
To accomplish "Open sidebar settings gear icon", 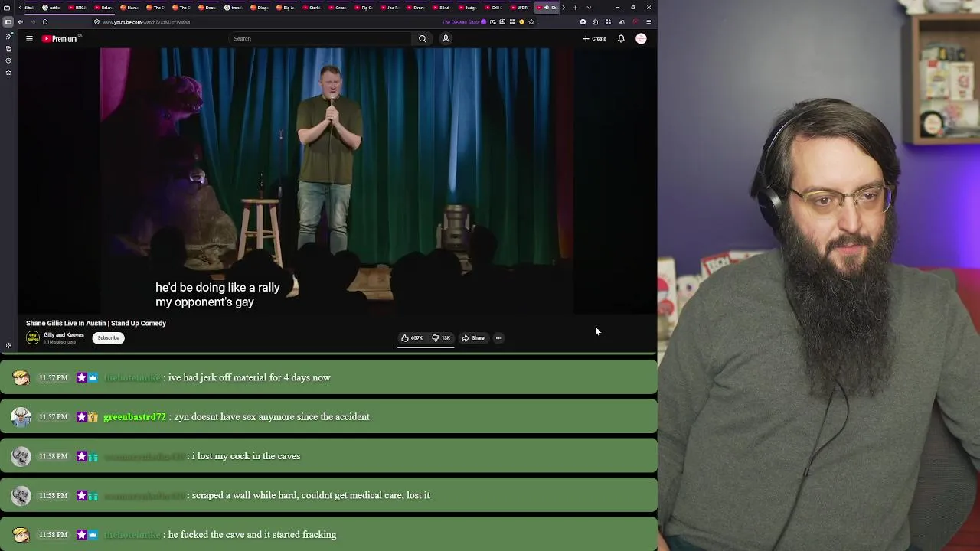I will (x=8, y=345).
